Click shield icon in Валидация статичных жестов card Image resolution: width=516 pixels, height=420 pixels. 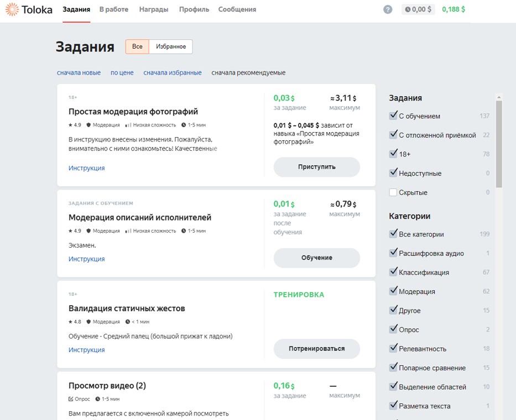88,322
